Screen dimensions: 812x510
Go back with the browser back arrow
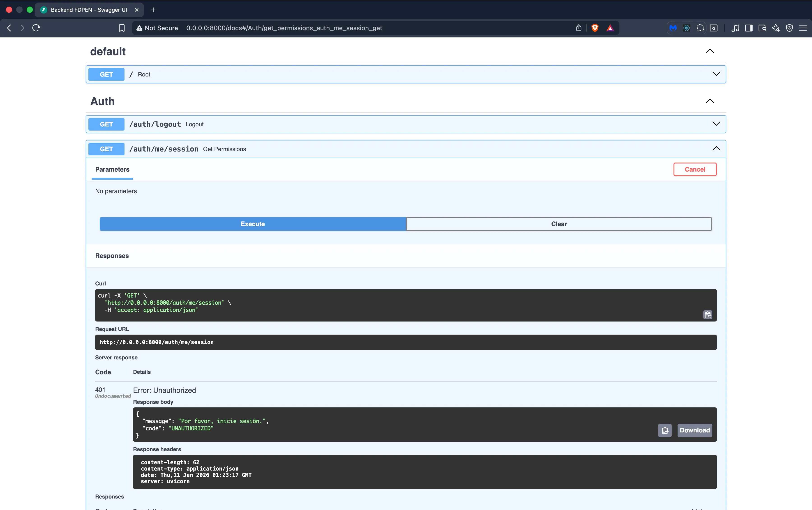coord(9,28)
